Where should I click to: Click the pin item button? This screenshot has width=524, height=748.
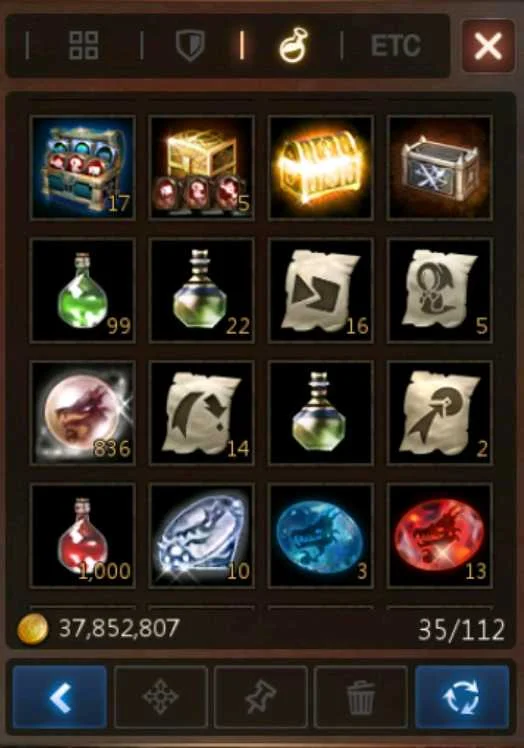pyautogui.click(x=261, y=697)
